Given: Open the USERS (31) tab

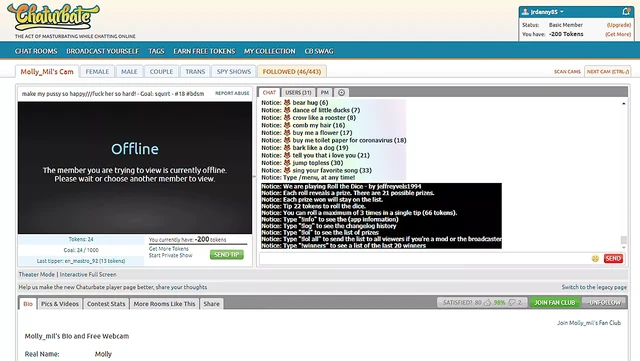Looking at the screenshot, I should tap(298, 92).
